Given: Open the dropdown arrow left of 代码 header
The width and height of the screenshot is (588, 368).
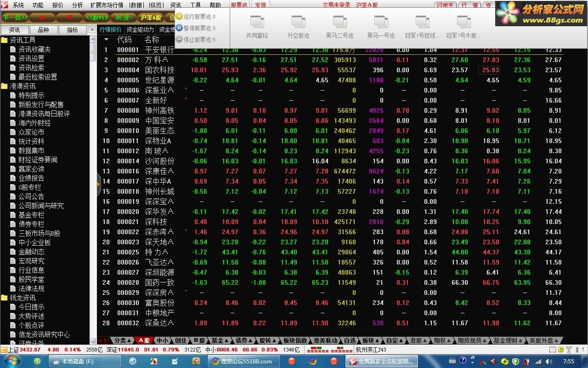Looking at the screenshot, I should [x=107, y=40].
